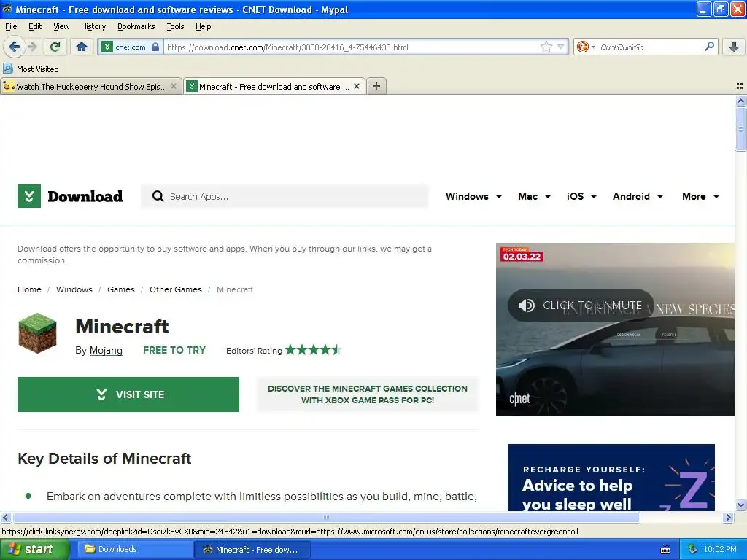Screen dimensions: 747x560
Task: Click the scroll-down arrow on vertical scrollbar
Action: click(740, 505)
